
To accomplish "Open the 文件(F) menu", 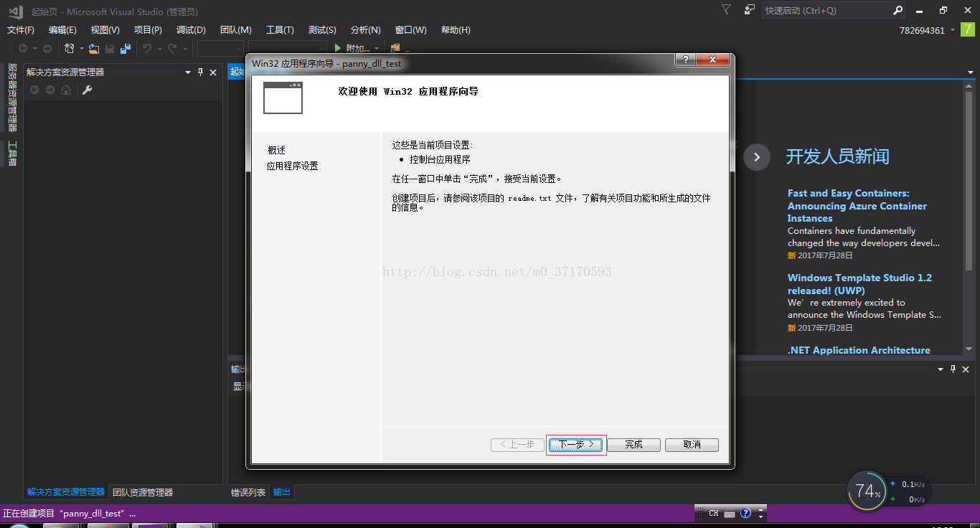I will [x=21, y=30].
